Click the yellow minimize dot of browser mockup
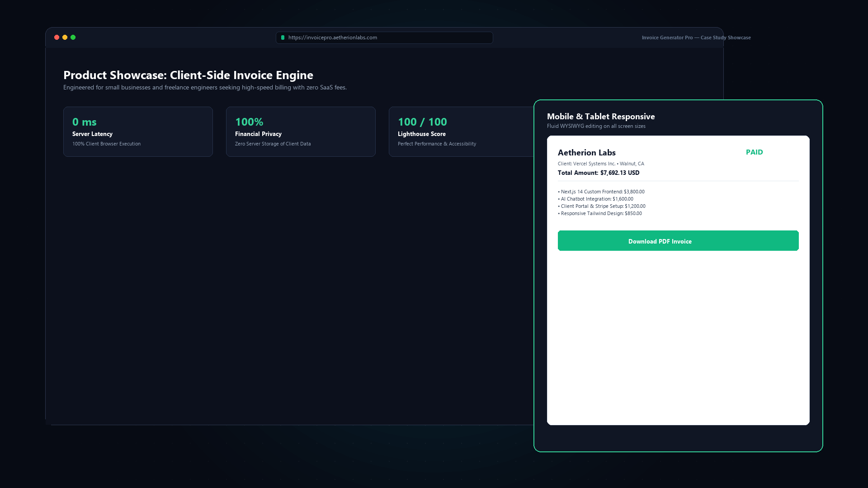868x488 pixels. (65, 38)
